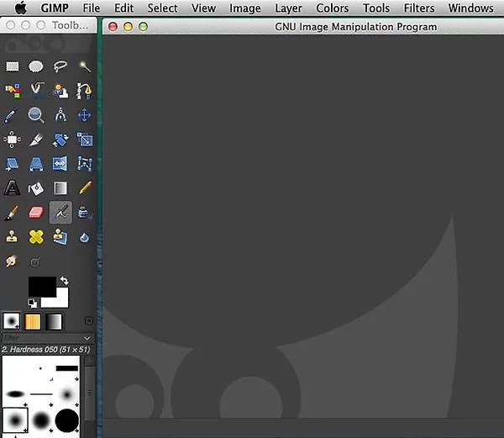The width and height of the screenshot is (504, 438).
Task: Pick the solid black rectangle brush
Action: (67, 368)
